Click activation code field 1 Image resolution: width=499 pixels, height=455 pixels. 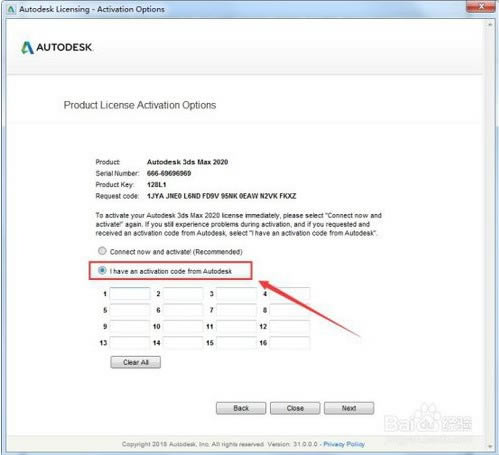[130, 294]
